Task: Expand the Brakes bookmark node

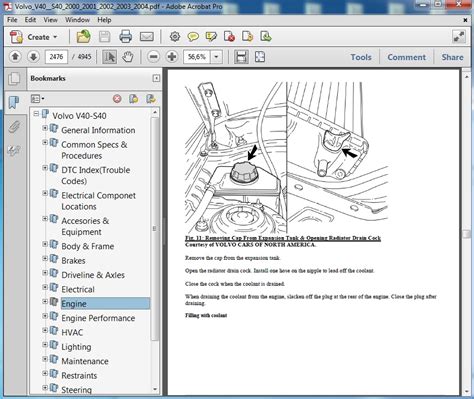Action: click(45, 258)
